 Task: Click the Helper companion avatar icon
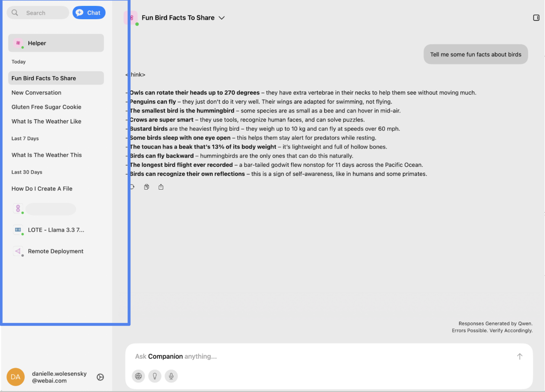tap(18, 43)
